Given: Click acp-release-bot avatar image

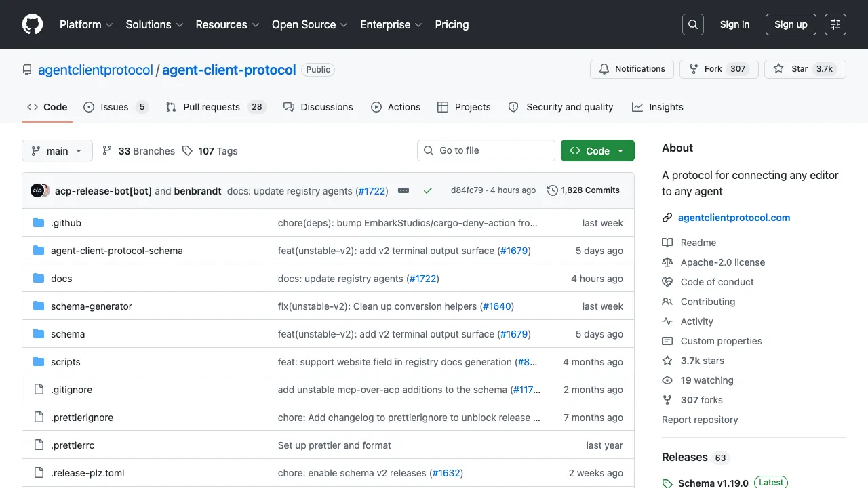Looking at the screenshot, I should [37, 191].
